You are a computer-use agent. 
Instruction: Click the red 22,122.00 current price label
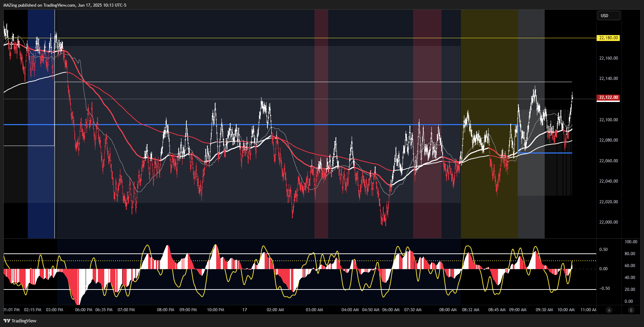click(x=608, y=97)
